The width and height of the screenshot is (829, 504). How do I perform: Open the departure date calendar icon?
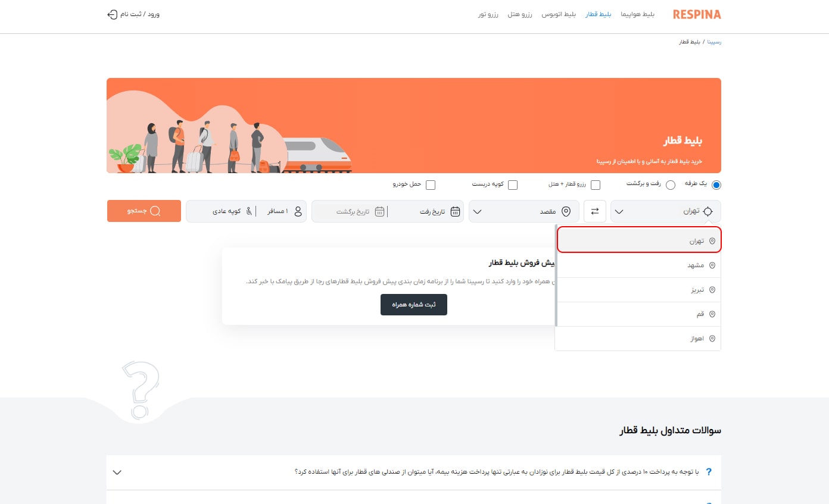click(455, 211)
